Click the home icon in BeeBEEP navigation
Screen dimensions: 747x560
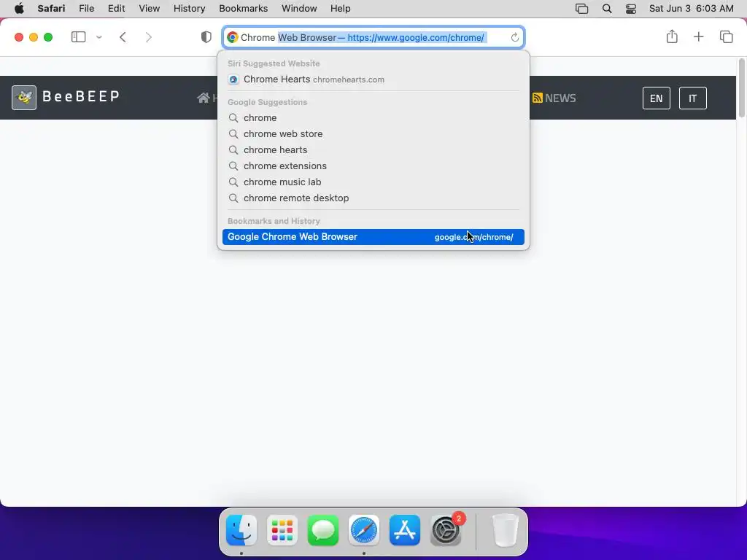point(204,98)
